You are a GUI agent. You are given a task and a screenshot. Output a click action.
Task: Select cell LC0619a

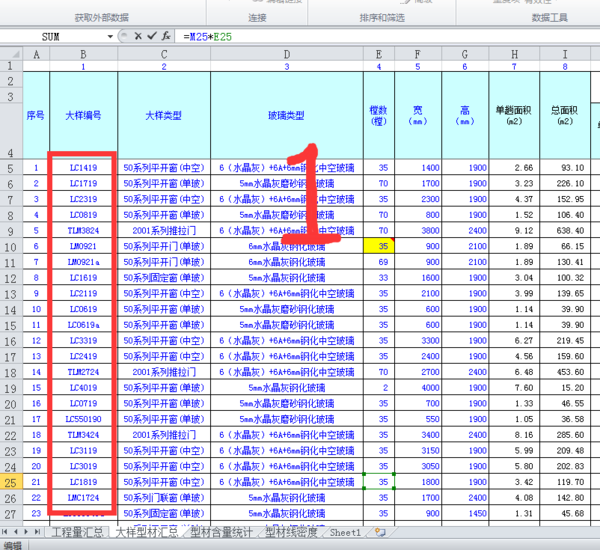[x=83, y=325]
